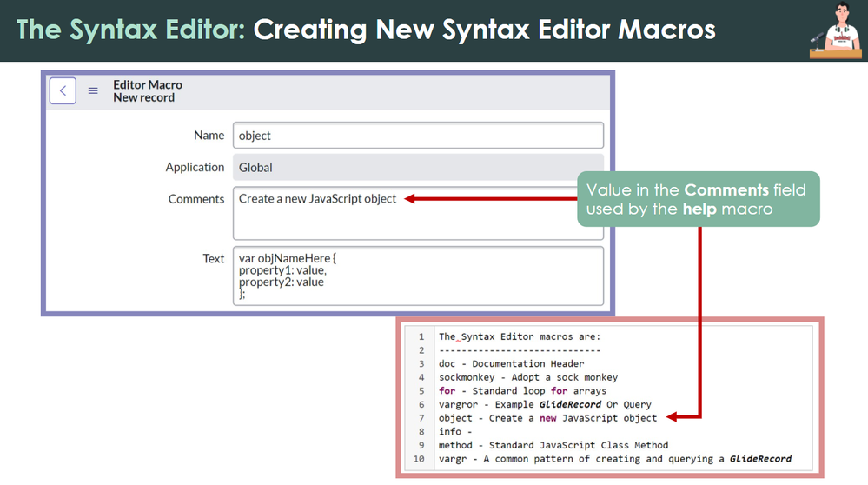Viewport: 868px width, 485px height.
Task: Click the back arrow button
Action: (x=63, y=90)
